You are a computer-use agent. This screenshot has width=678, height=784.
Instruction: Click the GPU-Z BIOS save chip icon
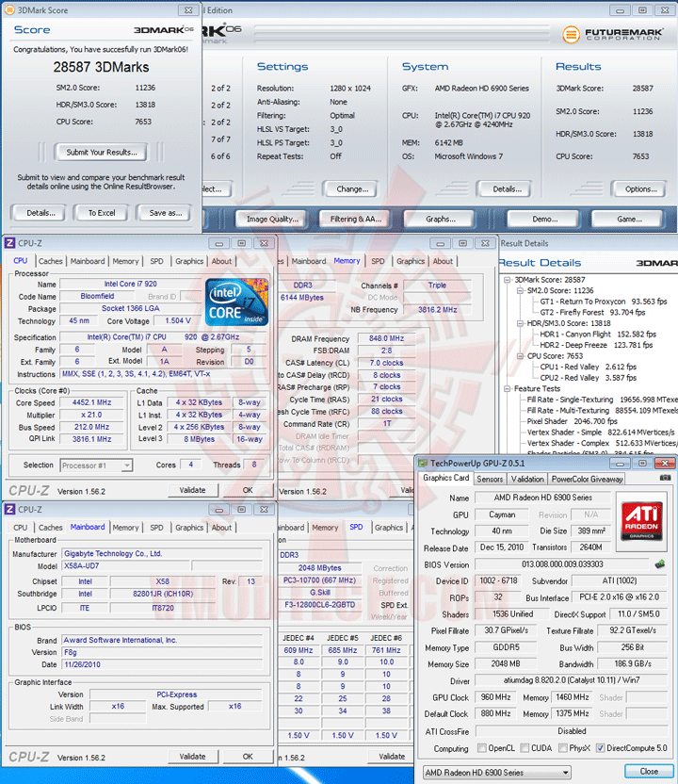660,564
